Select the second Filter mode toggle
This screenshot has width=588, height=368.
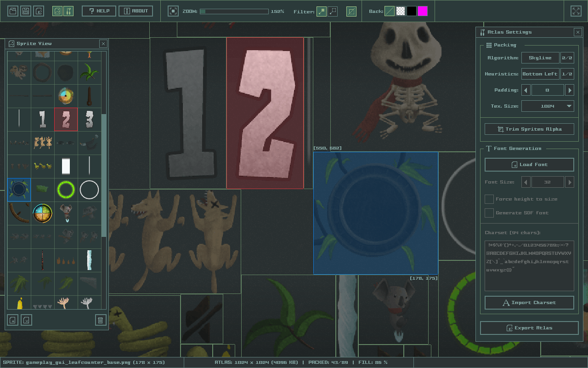pyautogui.click(x=333, y=11)
